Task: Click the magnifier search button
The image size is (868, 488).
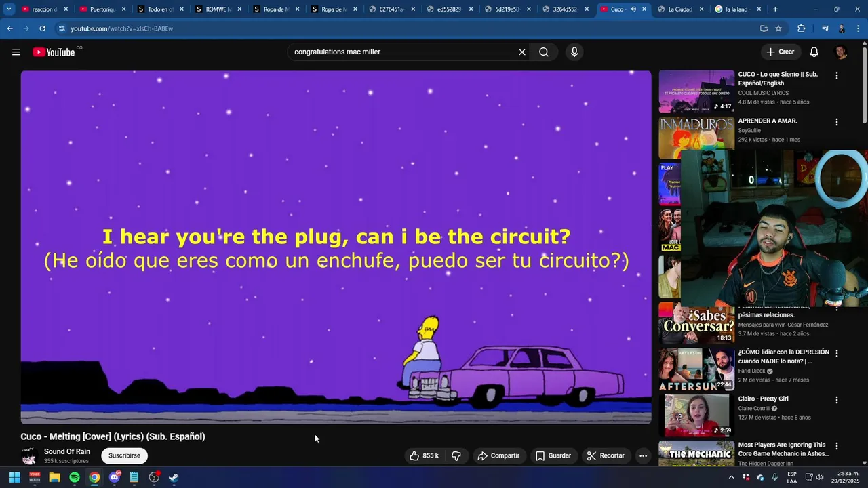Action: 544,52
